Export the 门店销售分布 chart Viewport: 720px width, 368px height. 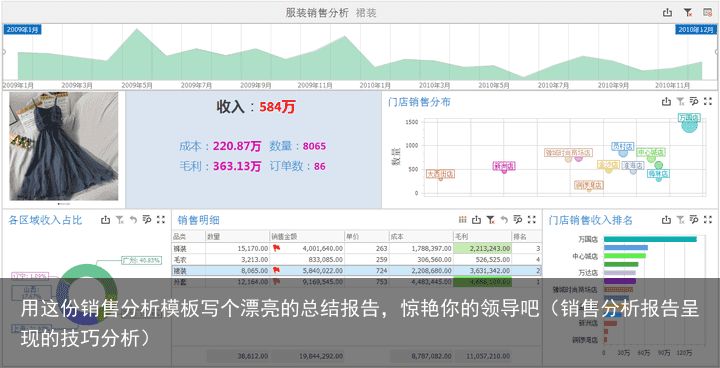[x=666, y=102]
